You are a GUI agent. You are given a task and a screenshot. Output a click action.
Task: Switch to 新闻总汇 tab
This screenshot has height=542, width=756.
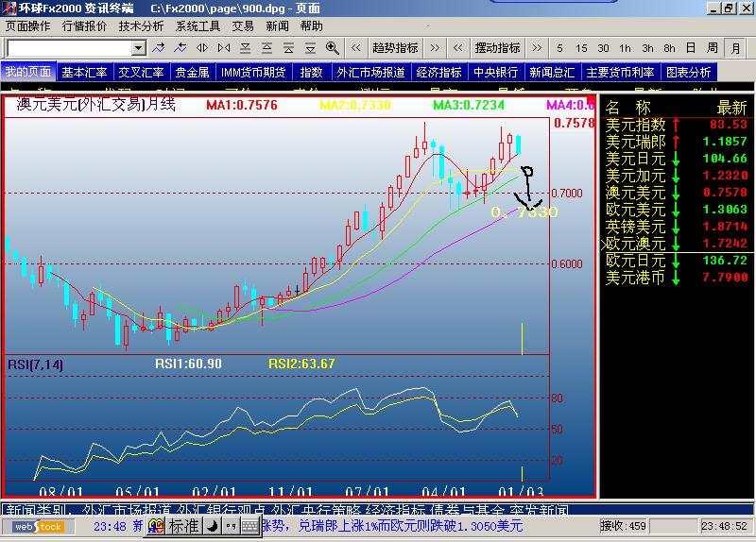point(553,73)
